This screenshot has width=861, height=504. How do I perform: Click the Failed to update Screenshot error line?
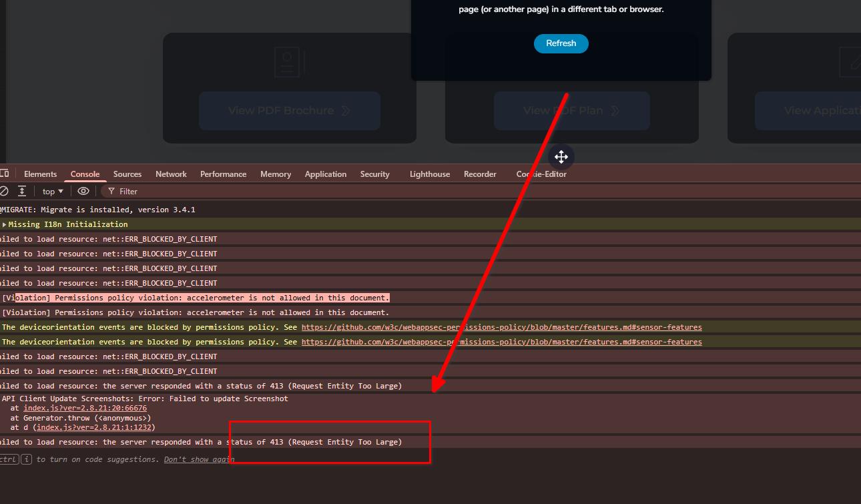coord(145,399)
